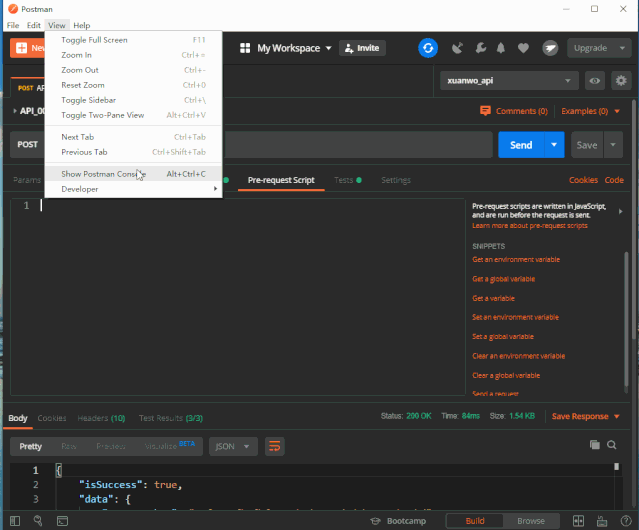Click the snippets list scrollbar
Screen dimensions: 639x530
tap(626, 319)
